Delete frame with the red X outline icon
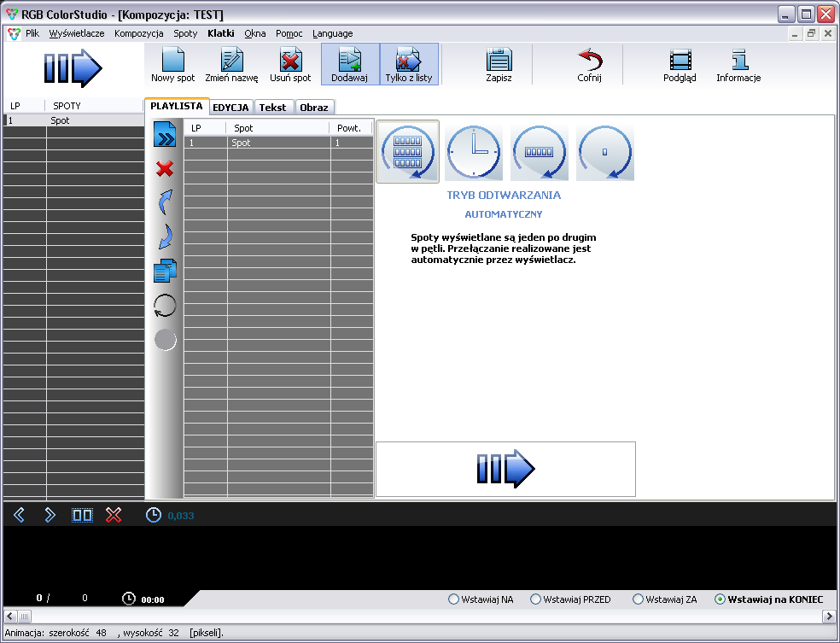 pos(114,515)
